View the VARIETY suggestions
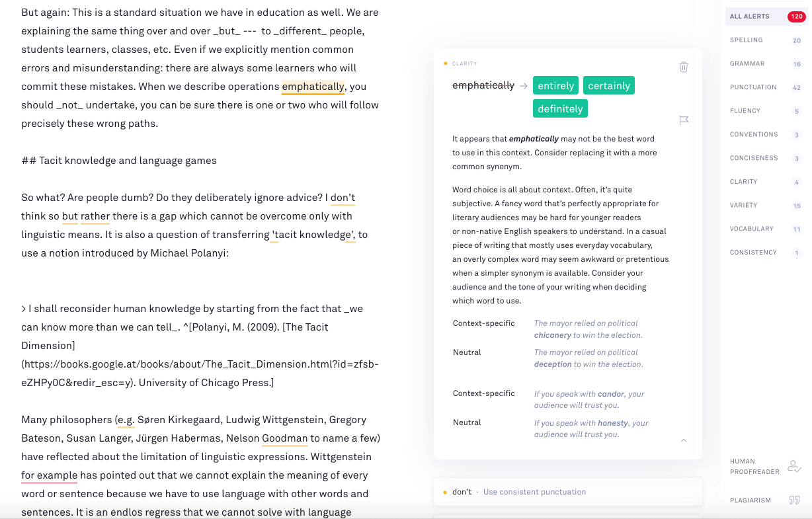 point(743,205)
